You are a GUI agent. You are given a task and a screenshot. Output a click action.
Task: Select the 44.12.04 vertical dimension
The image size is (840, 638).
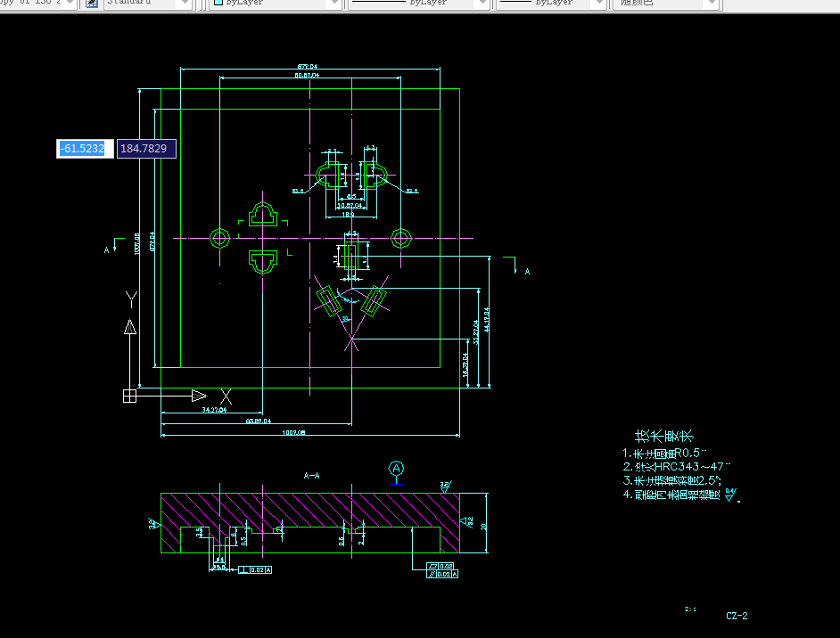[x=486, y=320]
